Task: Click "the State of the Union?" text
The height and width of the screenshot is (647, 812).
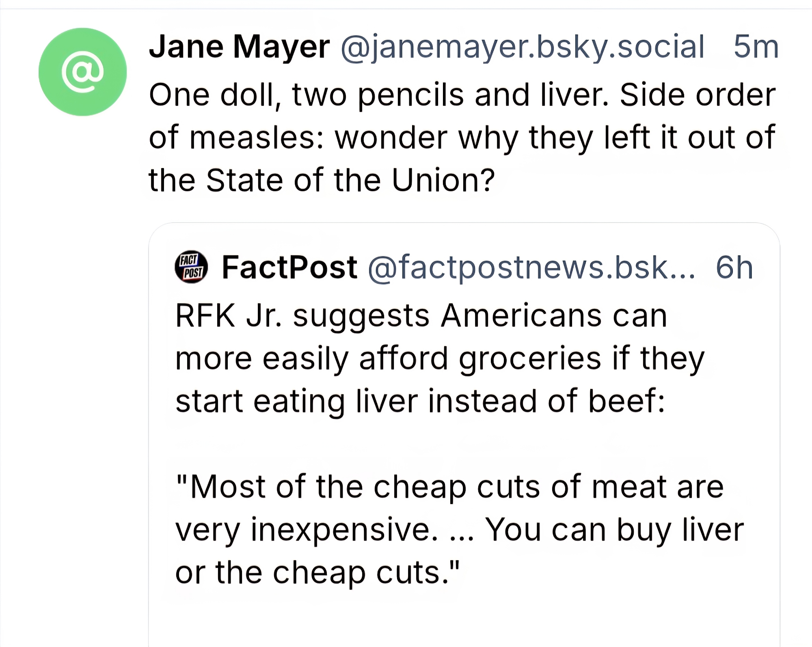Action: point(322,179)
